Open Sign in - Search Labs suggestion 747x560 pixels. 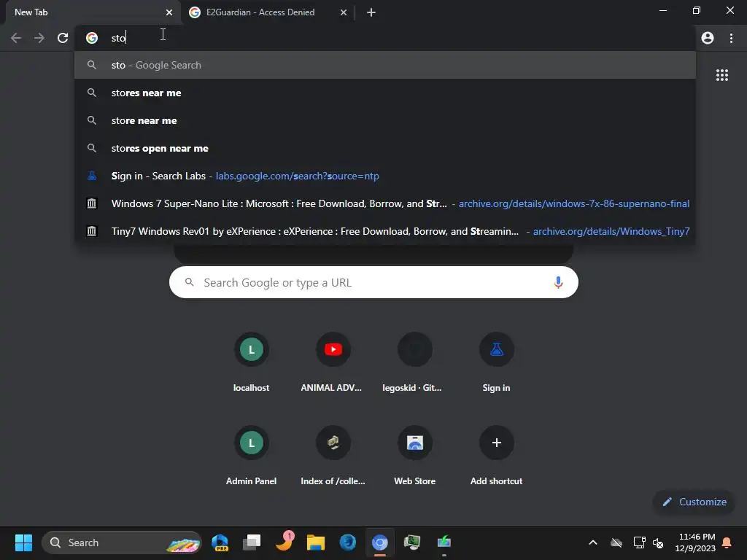tap(385, 176)
